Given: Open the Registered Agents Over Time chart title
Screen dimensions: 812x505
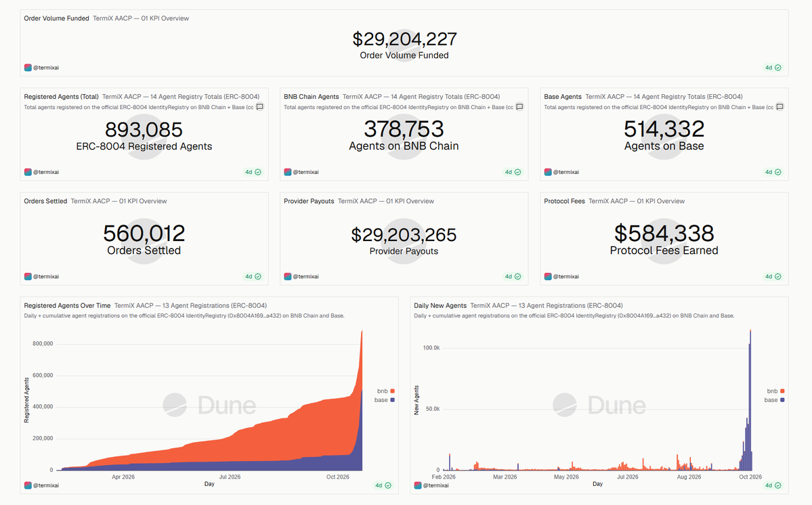Looking at the screenshot, I should pos(67,306).
